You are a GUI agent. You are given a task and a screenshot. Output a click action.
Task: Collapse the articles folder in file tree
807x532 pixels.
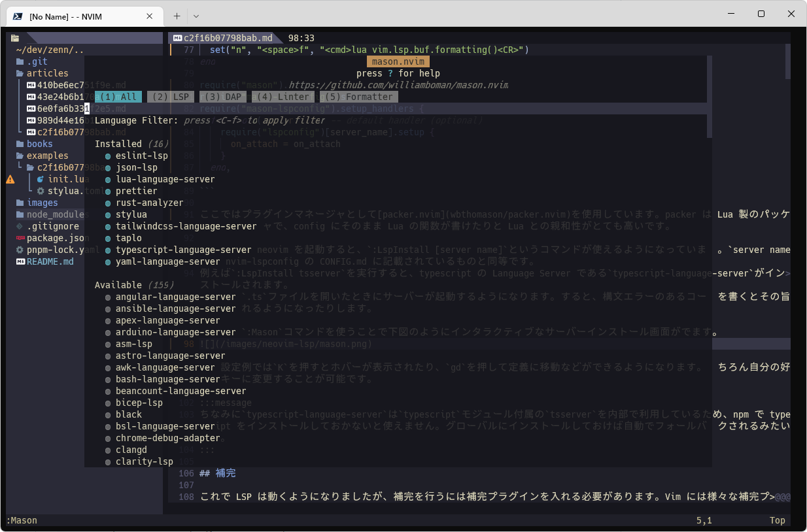47,73
